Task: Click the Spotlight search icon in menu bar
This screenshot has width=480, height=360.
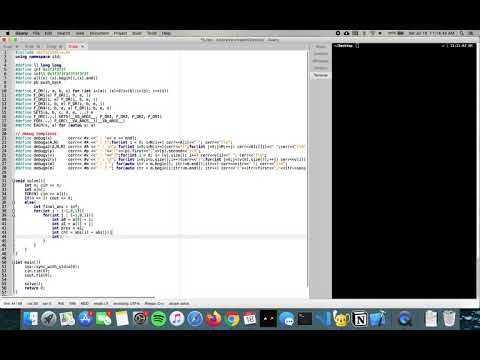Action: (x=462, y=33)
